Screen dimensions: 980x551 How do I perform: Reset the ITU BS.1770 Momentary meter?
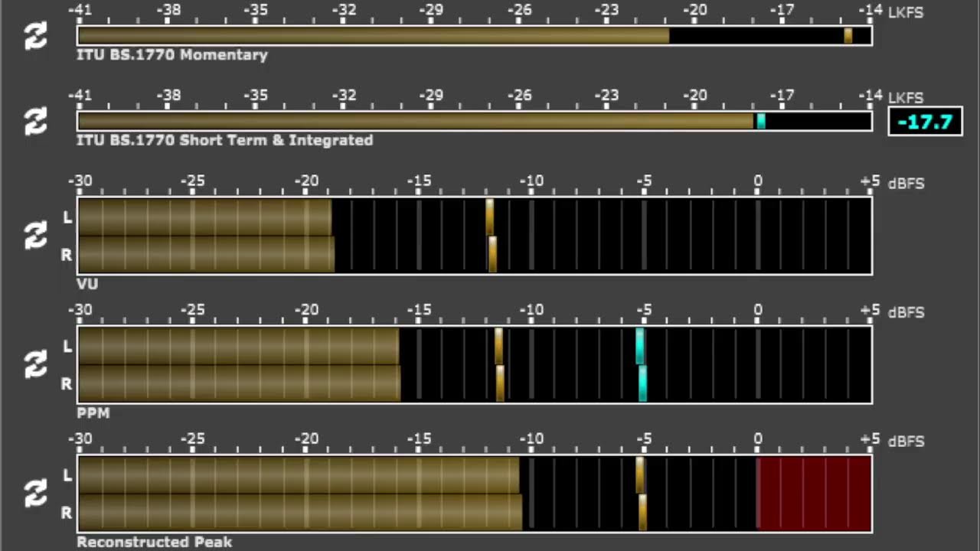point(36,36)
